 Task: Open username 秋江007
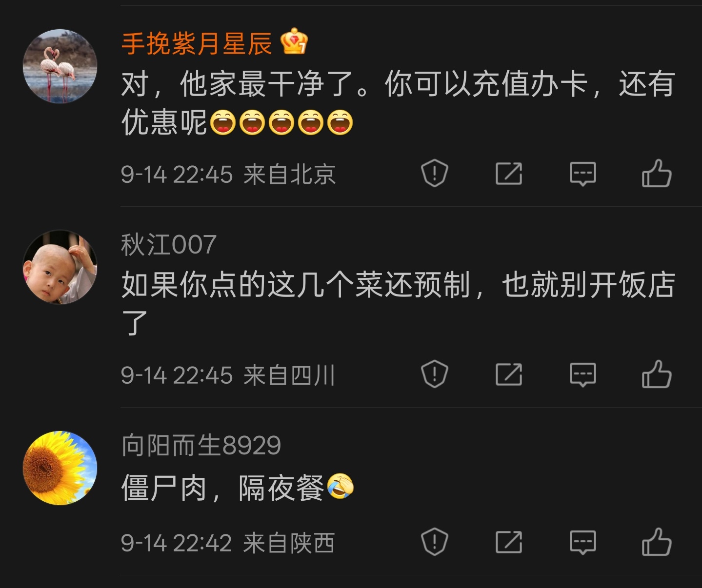click(169, 244)
